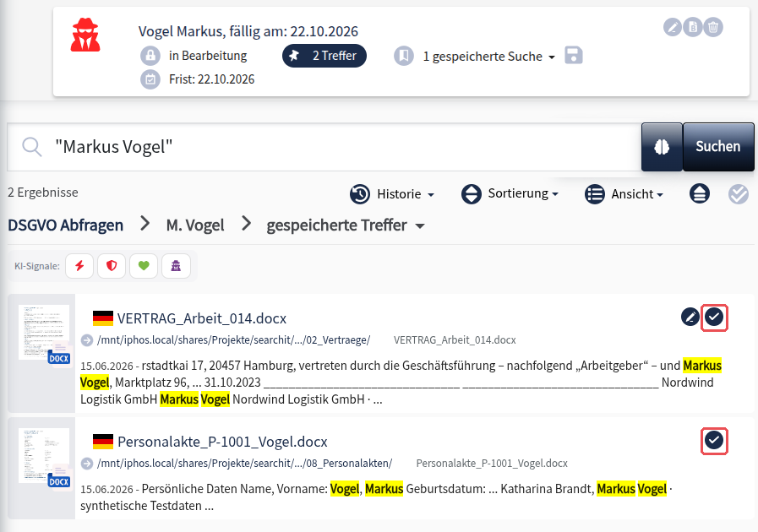Toggle the checkmark for VERTRAG_Arbeit_014.docx

tap(714, 317)
